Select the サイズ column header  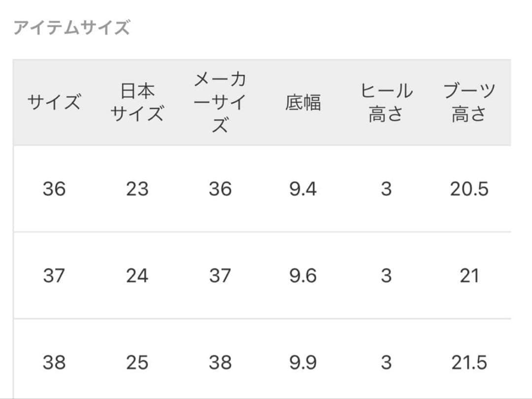[54, 102]
